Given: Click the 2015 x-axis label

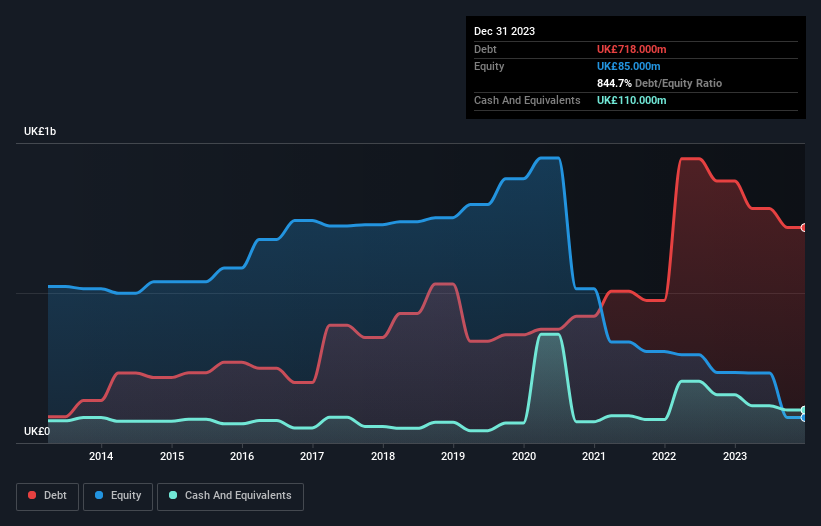Looking at the screenshot, I should point(172,456).
